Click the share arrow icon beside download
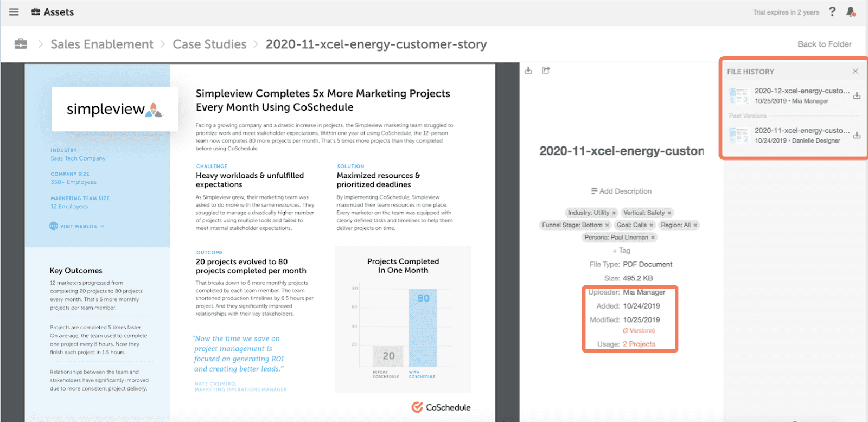868x422 pixels. coord(546,71)
